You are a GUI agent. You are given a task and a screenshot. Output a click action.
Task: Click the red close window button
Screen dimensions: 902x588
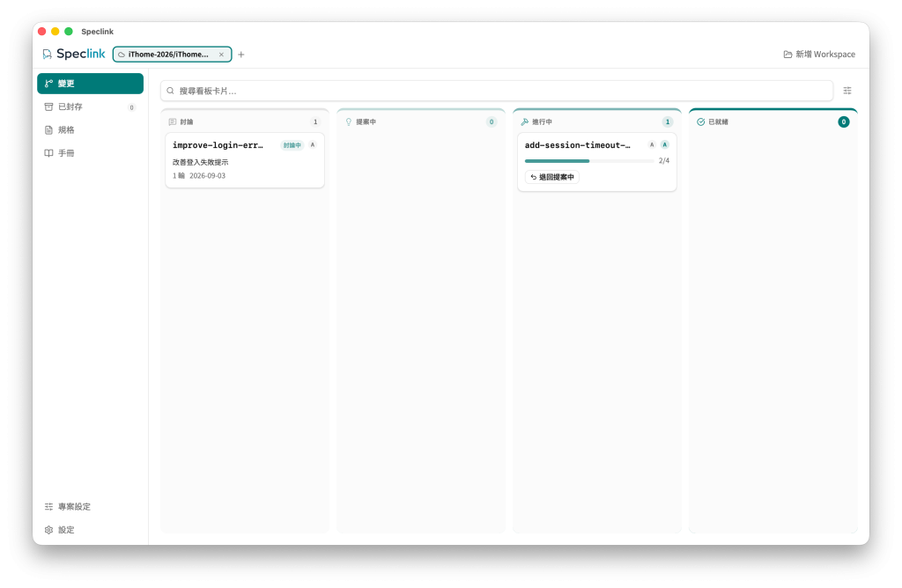[42, 31]
